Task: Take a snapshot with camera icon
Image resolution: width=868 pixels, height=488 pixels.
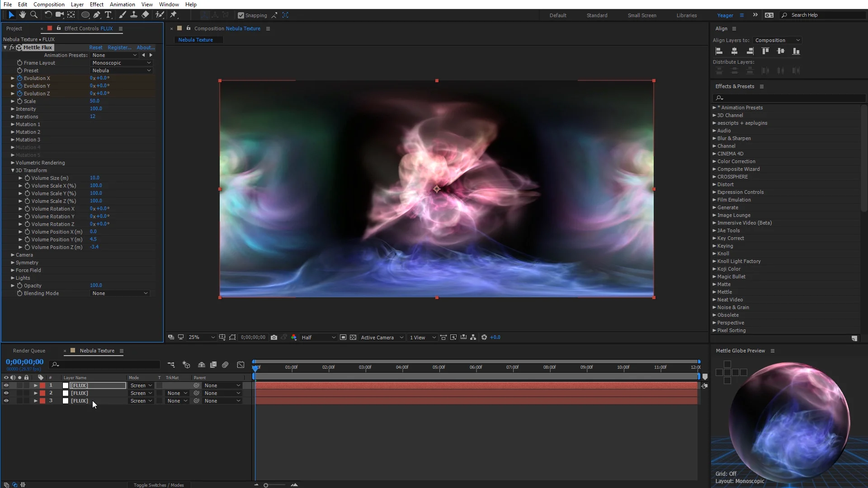Action: click(x=274, y=338)
